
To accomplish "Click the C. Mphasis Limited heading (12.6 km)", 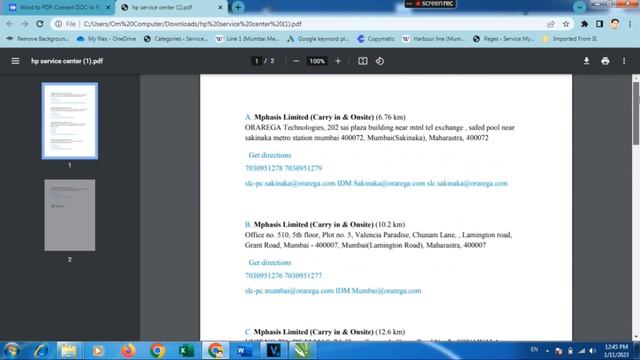I will coord(325,332).
